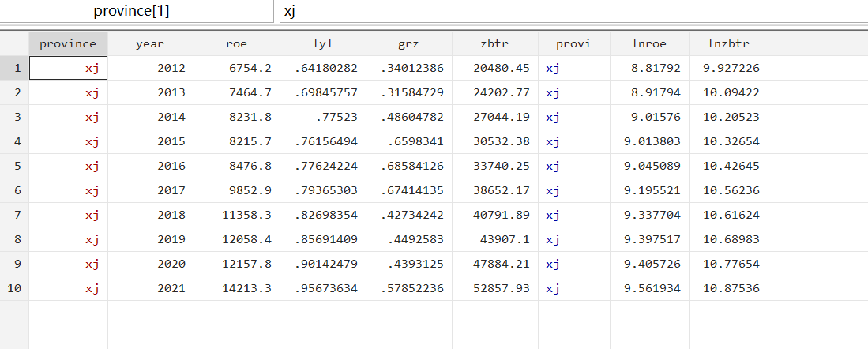Select row number 7 header
Screen dimensions: 868x349
pos(14,215)
